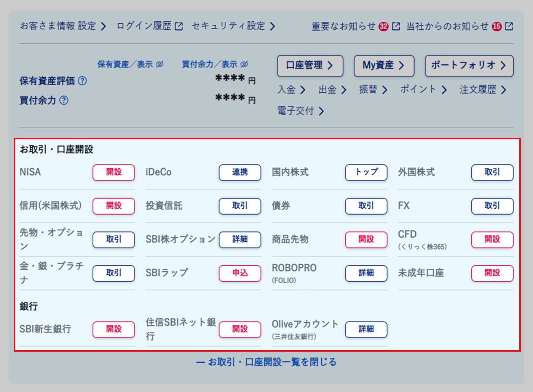Screen dimensions: 533x392
Task: Open セキュリティ設定 link
Action: click(233, 26)
